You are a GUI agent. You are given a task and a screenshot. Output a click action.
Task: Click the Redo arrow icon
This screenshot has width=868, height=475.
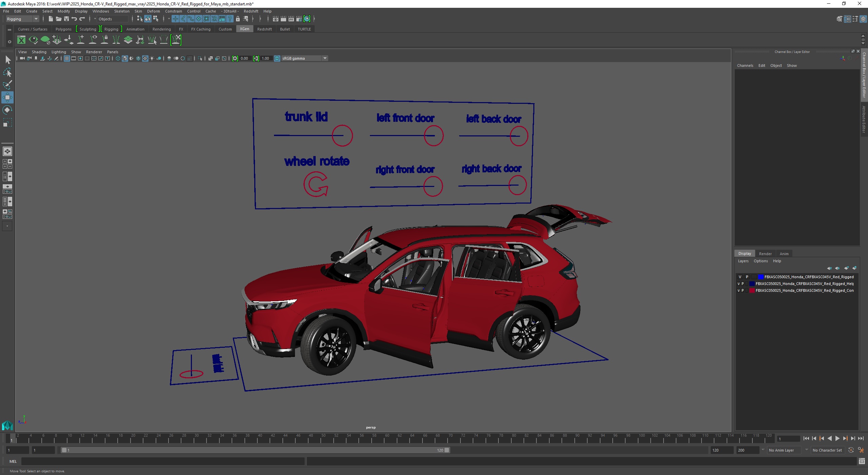point(82,19)
